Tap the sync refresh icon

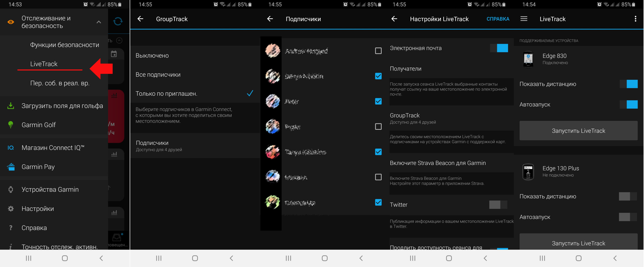118,22
